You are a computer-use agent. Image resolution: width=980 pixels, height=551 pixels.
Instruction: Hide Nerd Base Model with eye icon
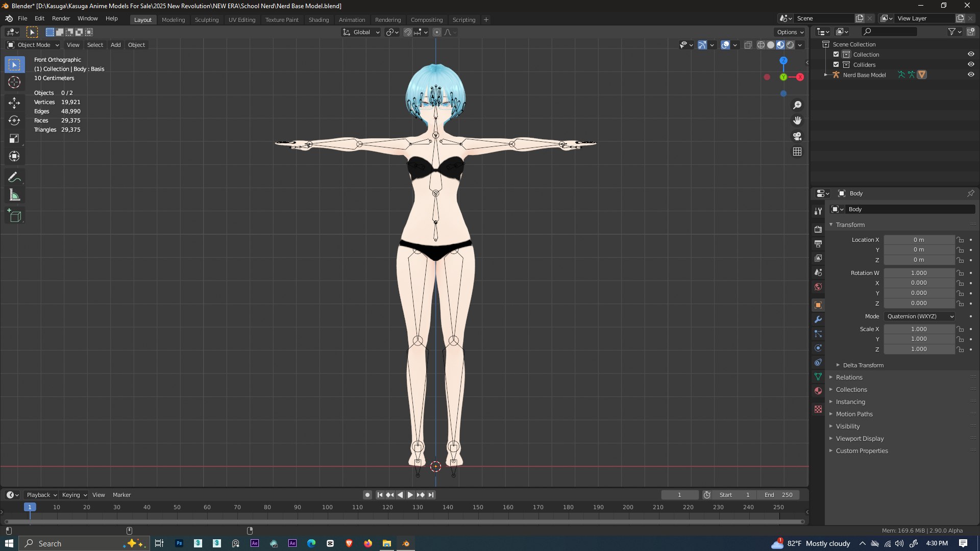click(971, 74)
